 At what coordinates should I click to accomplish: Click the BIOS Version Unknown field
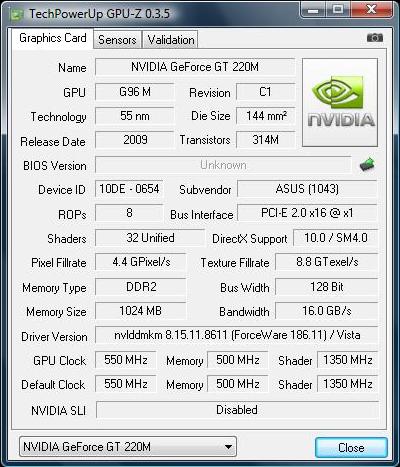pyautogui.click(x=223, y=165)
